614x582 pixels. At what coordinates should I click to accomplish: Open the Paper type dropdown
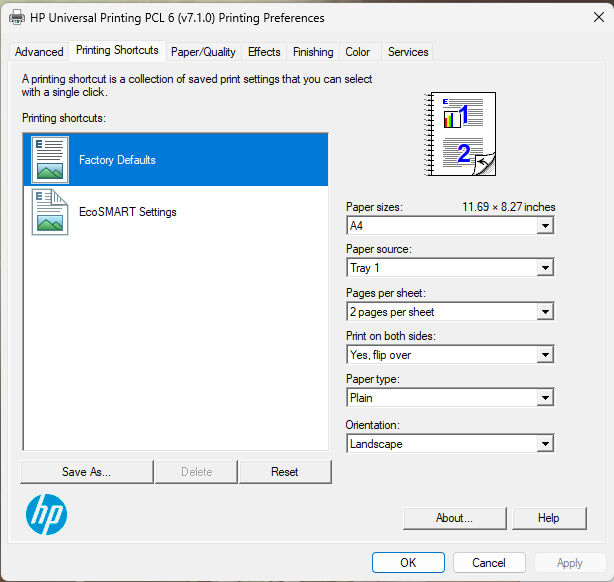(x=449, y=398)
